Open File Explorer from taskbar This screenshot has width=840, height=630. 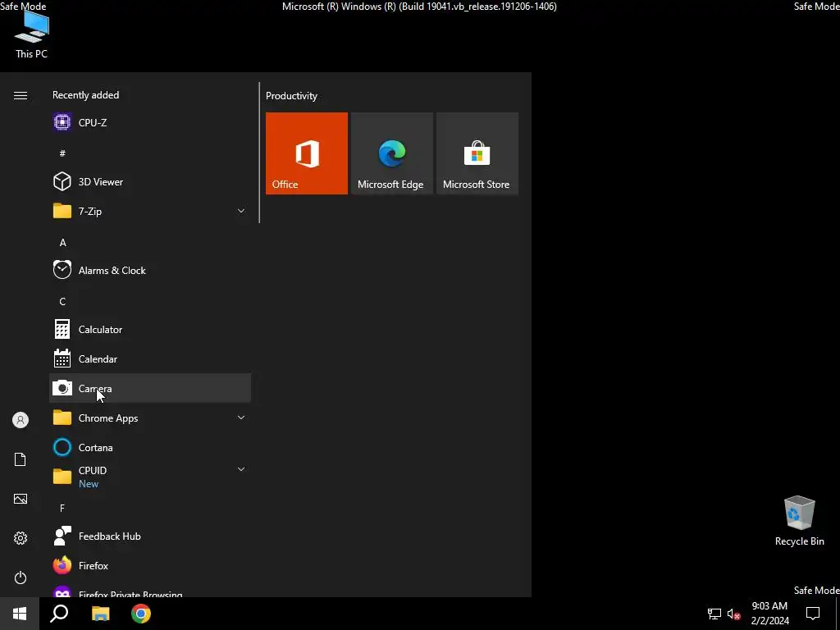coord(100,614)
